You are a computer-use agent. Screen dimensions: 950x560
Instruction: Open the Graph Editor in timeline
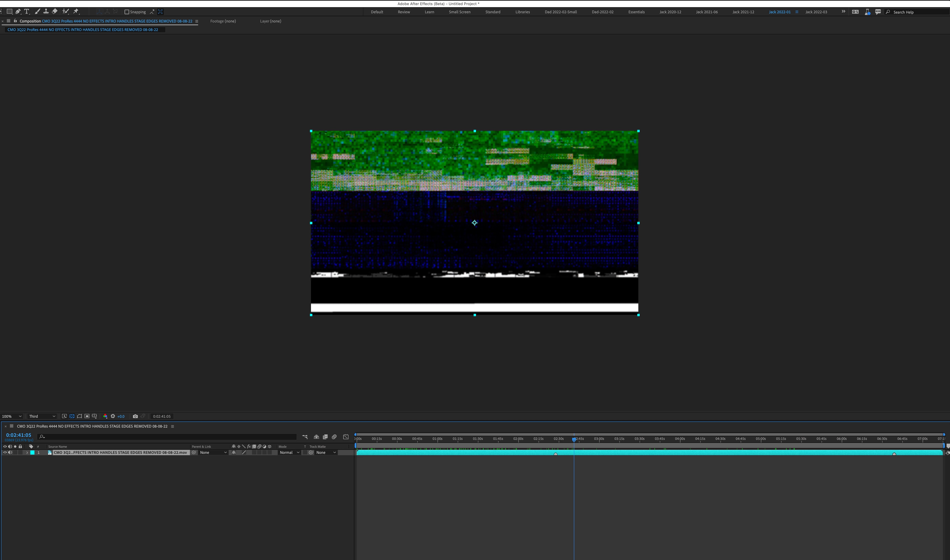coord(346,437)
